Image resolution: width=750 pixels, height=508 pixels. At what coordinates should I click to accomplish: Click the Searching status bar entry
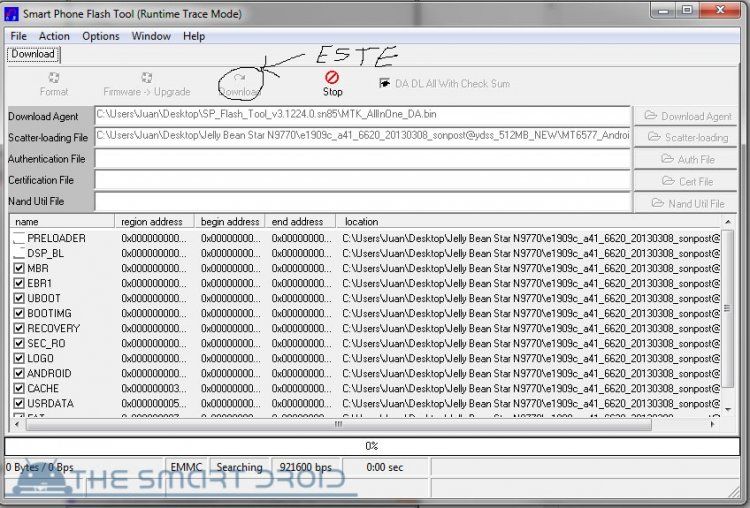point(240,467)
